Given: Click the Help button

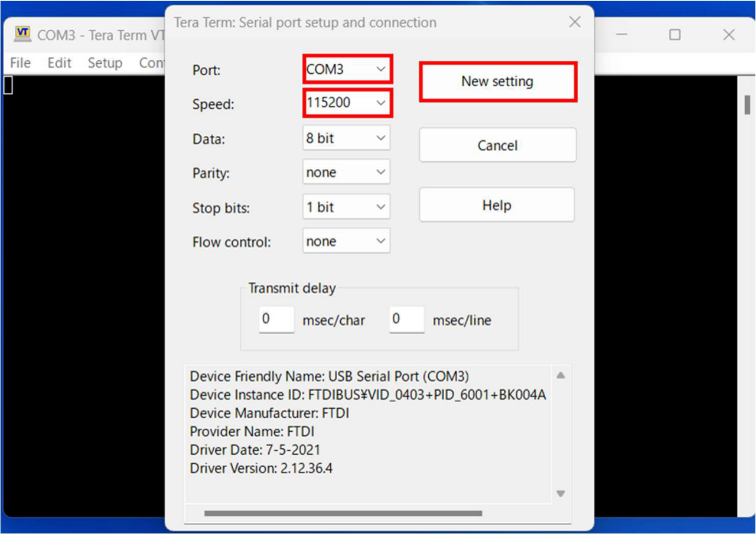Looking at the screenshot, I should 496,205.
